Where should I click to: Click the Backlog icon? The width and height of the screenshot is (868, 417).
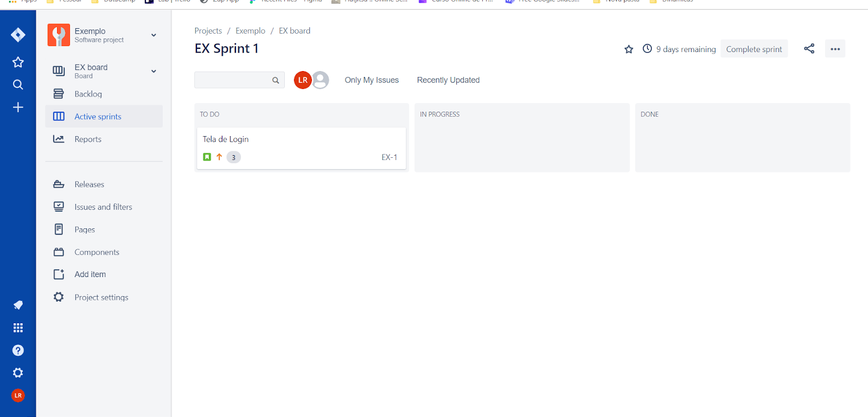[59, 94]
